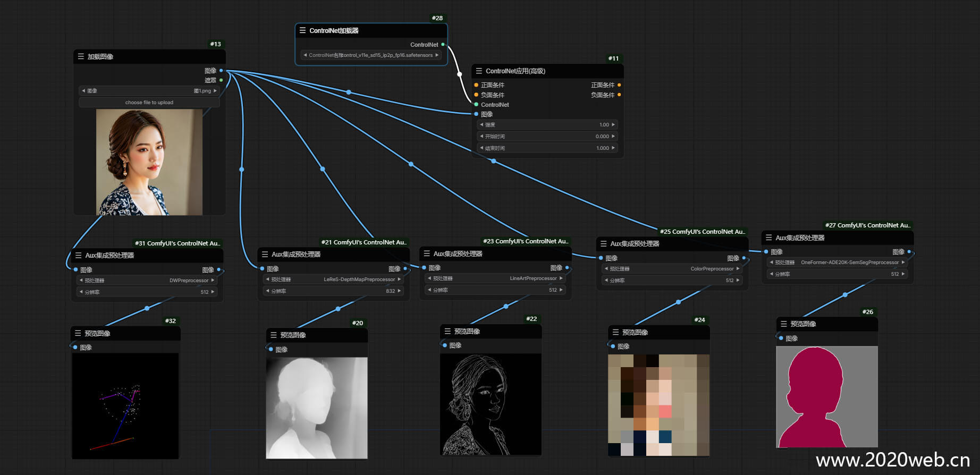Click the menu icon of the LineArtPreprocessor Aux node
The width and height of the screenshot is (980, 475).
[427, 253]
